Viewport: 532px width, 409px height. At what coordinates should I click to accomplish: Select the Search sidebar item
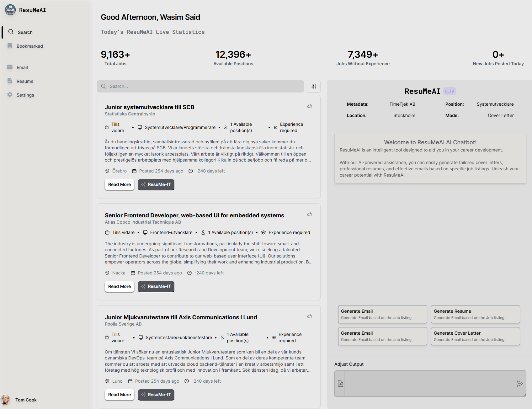coord(25,32)
